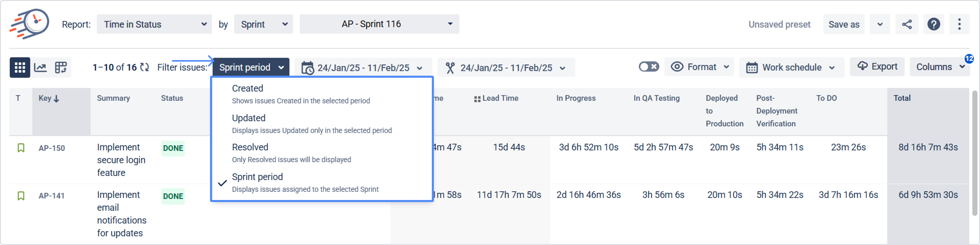Screen dimensions: 980x245
Task: Open the Time in Status report dropdown
Action: pos(154,24)
